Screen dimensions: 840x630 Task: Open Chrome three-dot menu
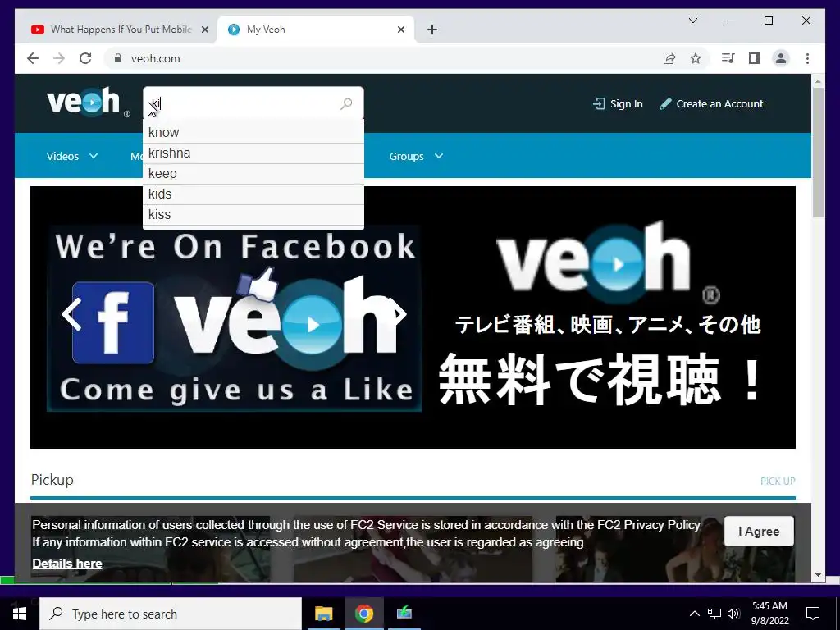[807, 58]
